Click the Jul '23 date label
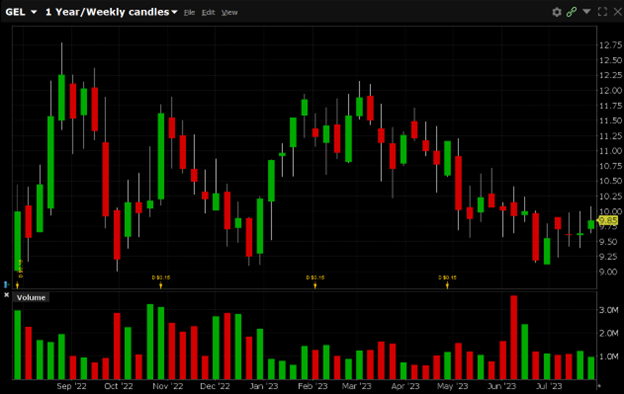The height and width of the screenshot is (394, 624). click(x=549, y=386)
